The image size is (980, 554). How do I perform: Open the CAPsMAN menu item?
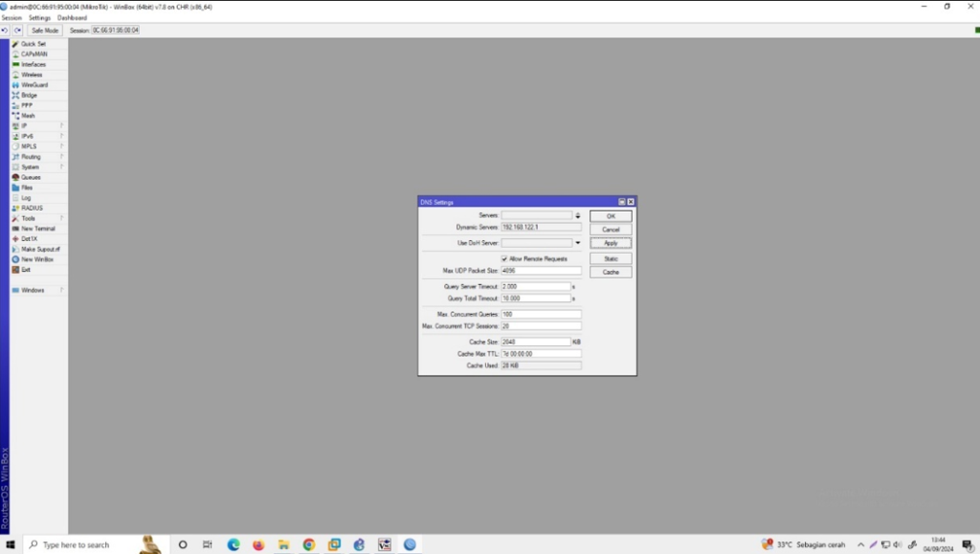click(x=33, y=55)
